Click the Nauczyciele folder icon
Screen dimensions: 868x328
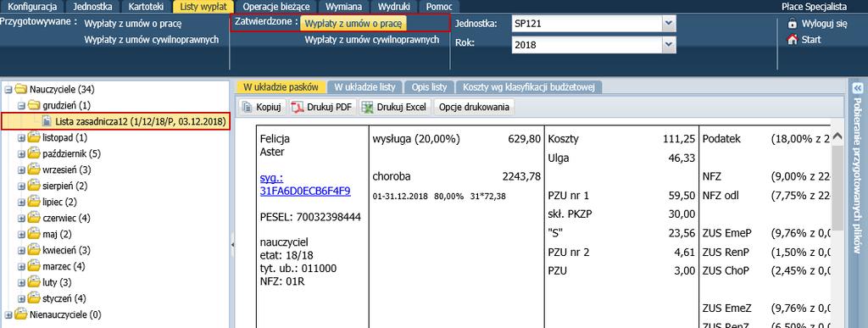(x=20, y=89)
